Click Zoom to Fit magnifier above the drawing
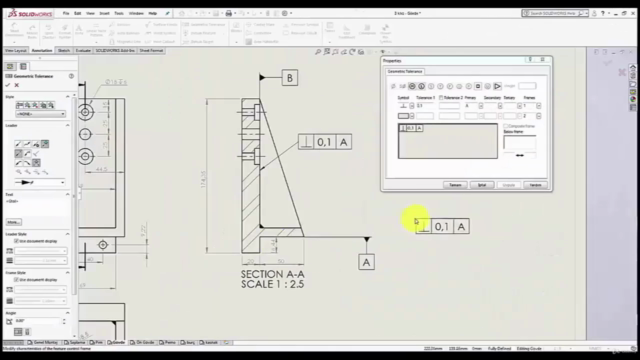The width and height of the screenshot is (640, 360). click(318, 52)
